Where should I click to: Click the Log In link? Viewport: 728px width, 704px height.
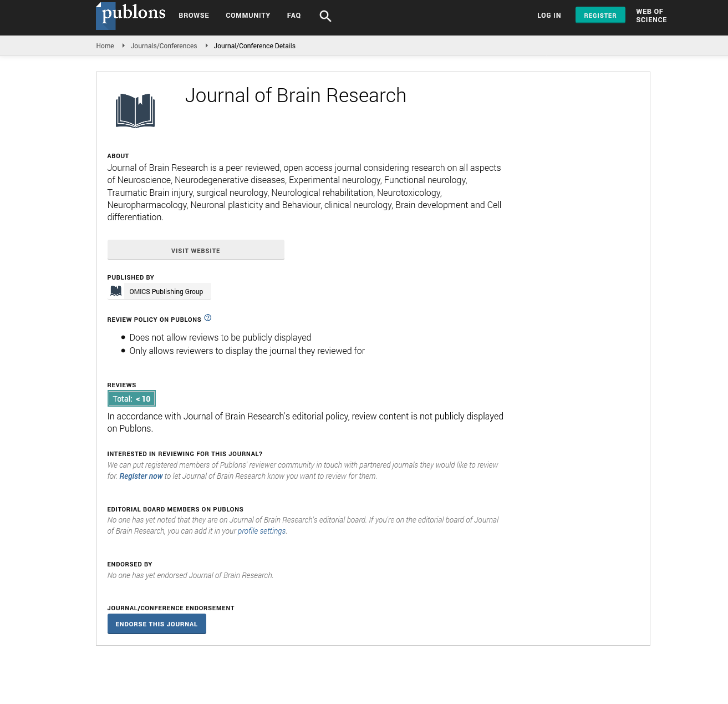click(x=549, y=16)
